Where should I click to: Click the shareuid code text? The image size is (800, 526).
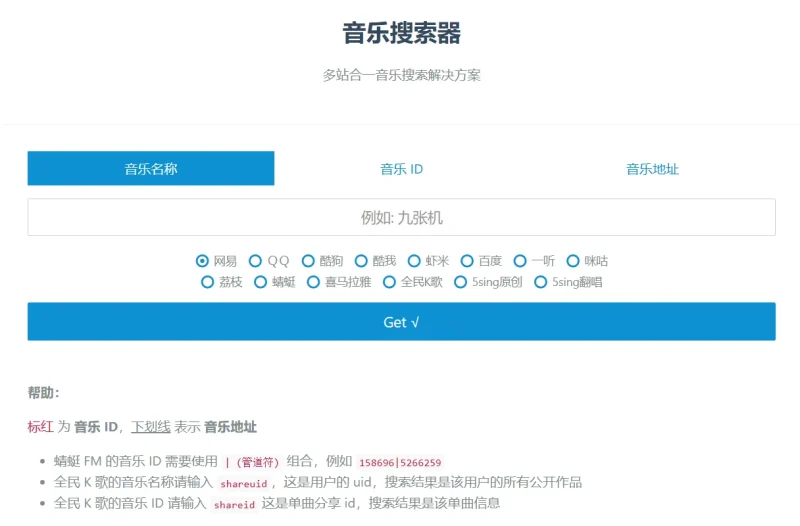click(x=244, y=483)
